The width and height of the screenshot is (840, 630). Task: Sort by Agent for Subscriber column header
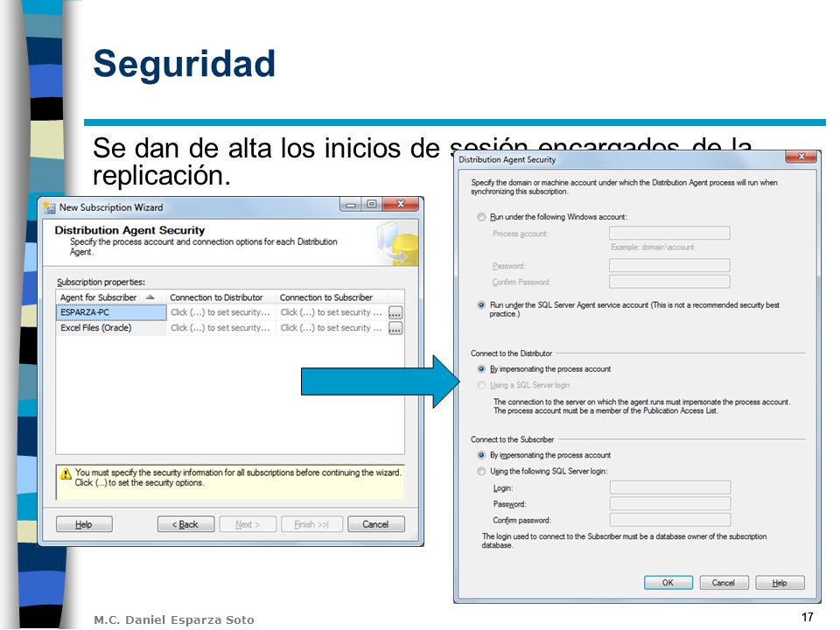[111, 297]
